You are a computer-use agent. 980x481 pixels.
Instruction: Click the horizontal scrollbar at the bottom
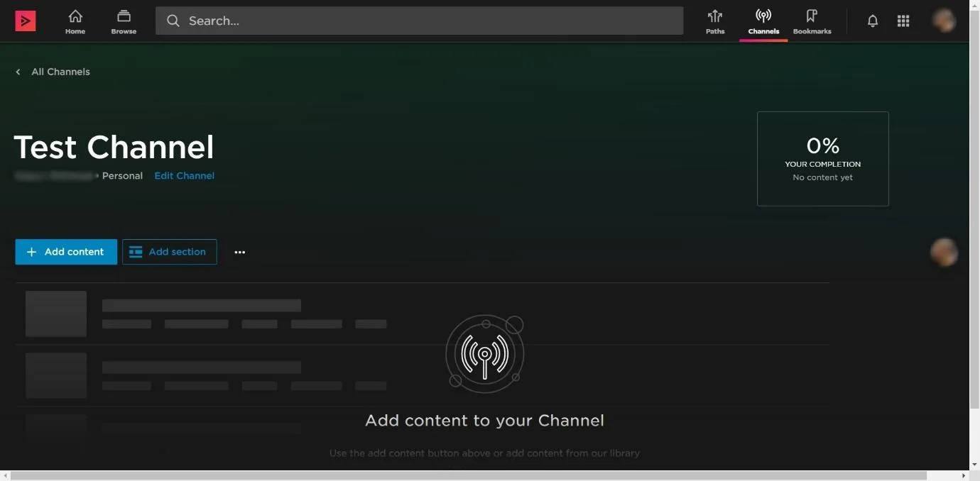tap(469, 475)
